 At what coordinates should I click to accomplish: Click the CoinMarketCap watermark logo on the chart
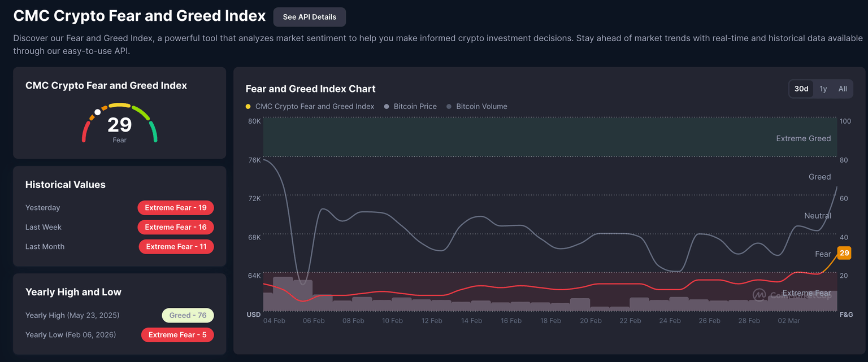point(760,295)
